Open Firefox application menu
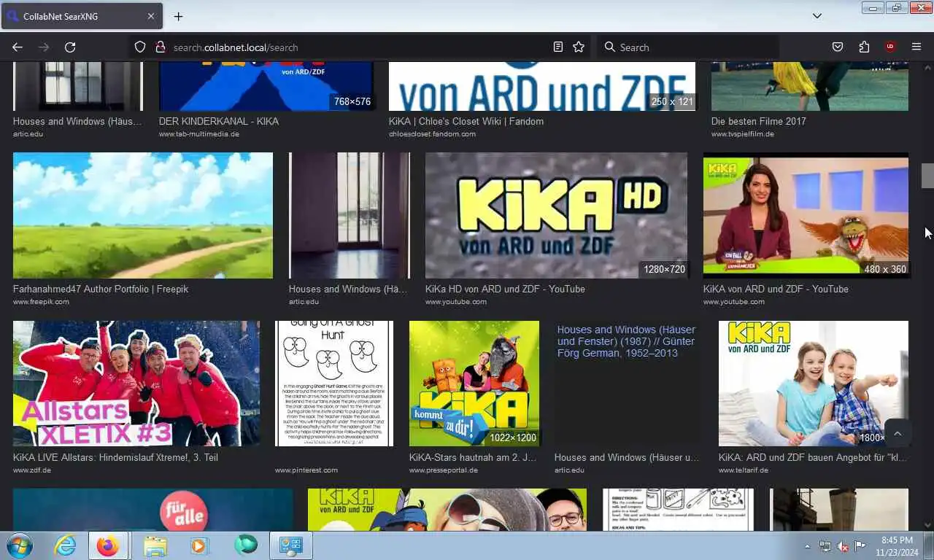 pyautogui.click(x=916, y=47)
